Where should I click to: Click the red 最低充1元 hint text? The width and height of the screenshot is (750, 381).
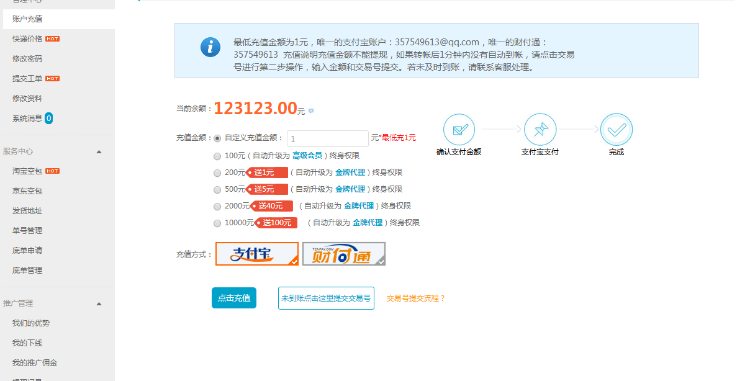(x=397, y=138)
